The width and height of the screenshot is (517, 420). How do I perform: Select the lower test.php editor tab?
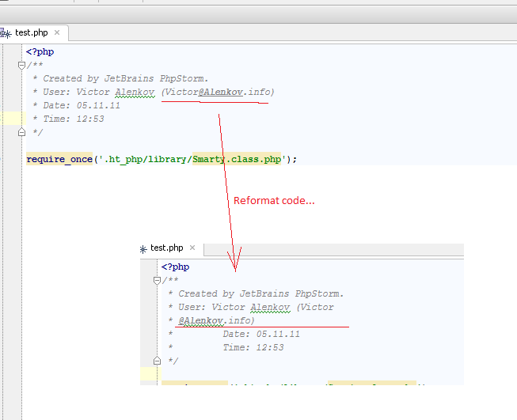[x=167, y=248]
